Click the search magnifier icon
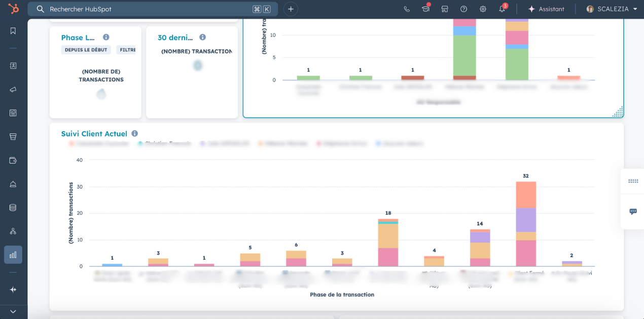Viewport: 644px width, 319px height. tap(41, 9)
